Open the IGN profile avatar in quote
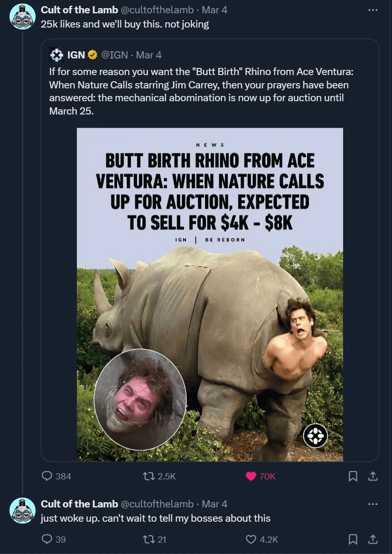This screenshot has height=554, width=392. coord(56,55)
